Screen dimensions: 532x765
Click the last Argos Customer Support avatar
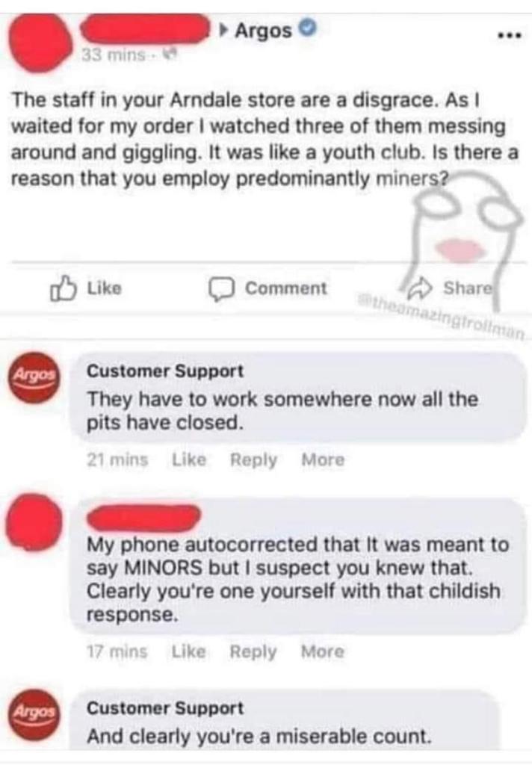[x=33, y=714]
